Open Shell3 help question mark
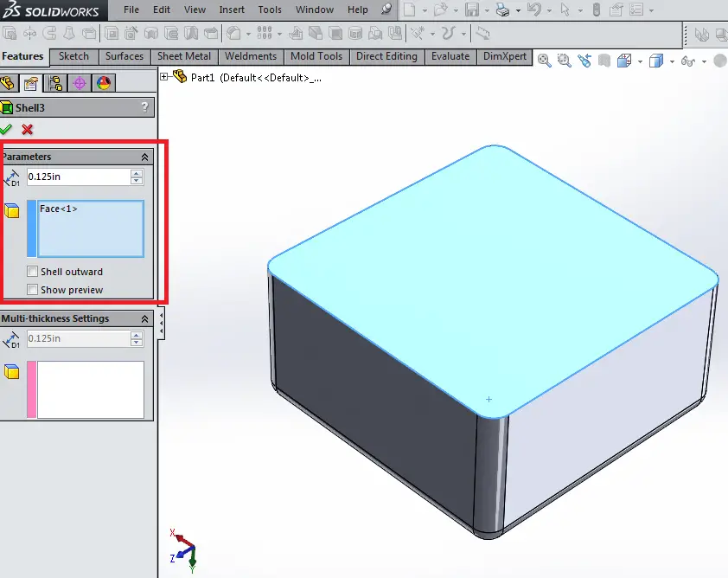This screenshot has width=728, height=578. click(145, 107)
